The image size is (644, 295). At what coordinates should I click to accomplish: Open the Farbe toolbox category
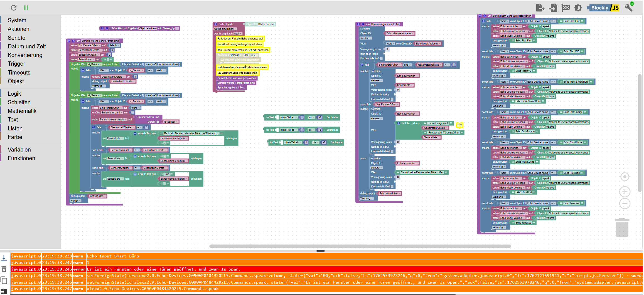click(15, 137)
